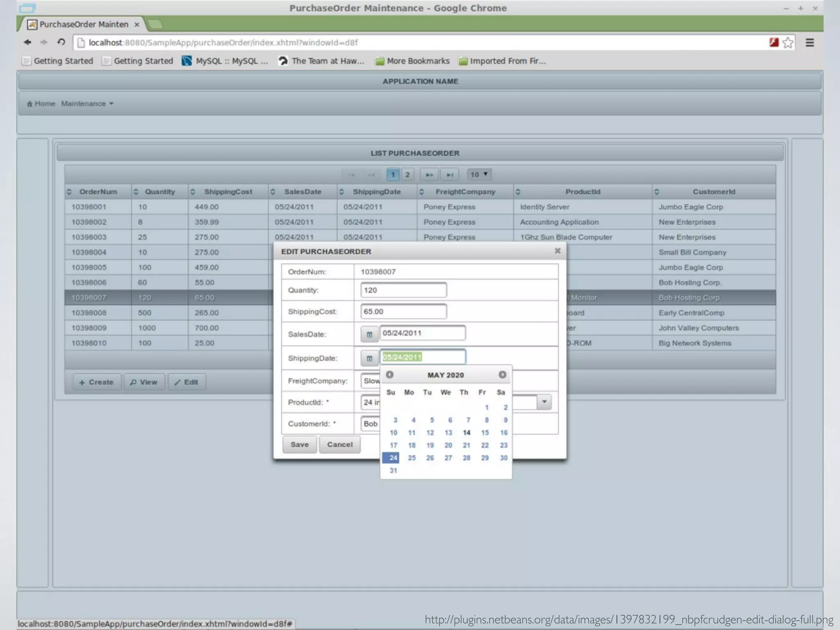Screen dimensions: 840x630
Task: Click the Cancel button
Action: click(x=340, y=445)
